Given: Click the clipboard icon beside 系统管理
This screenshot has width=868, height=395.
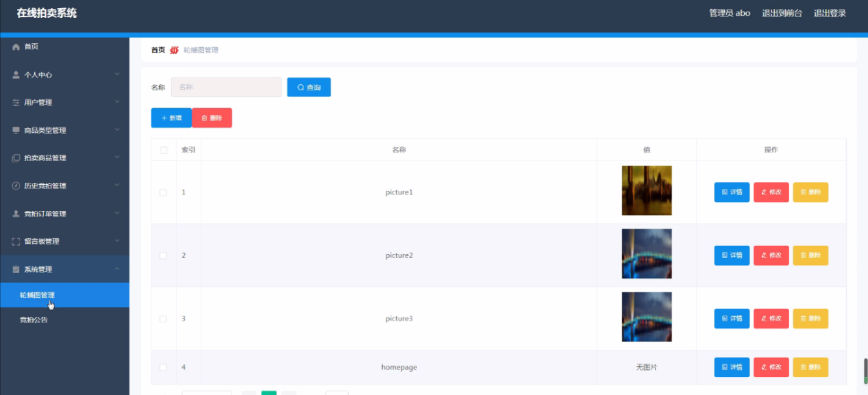Looking at the screenshot, I should point(16,269).
